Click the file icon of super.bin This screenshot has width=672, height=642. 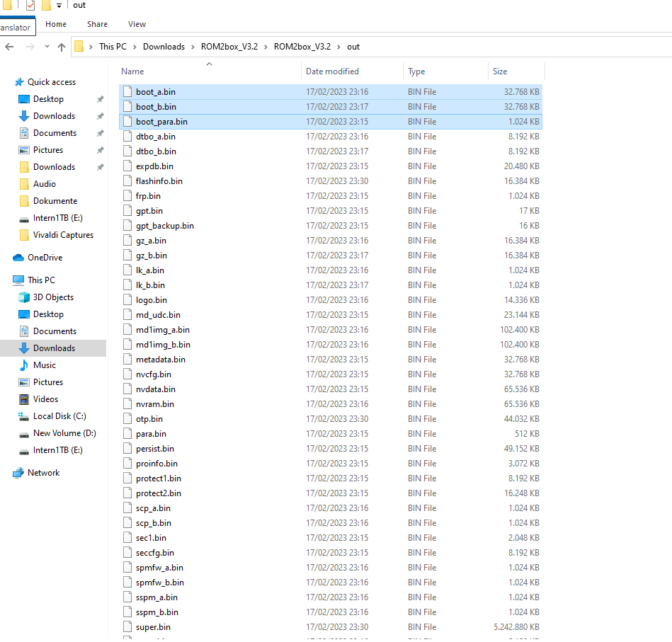pos(127,626)
